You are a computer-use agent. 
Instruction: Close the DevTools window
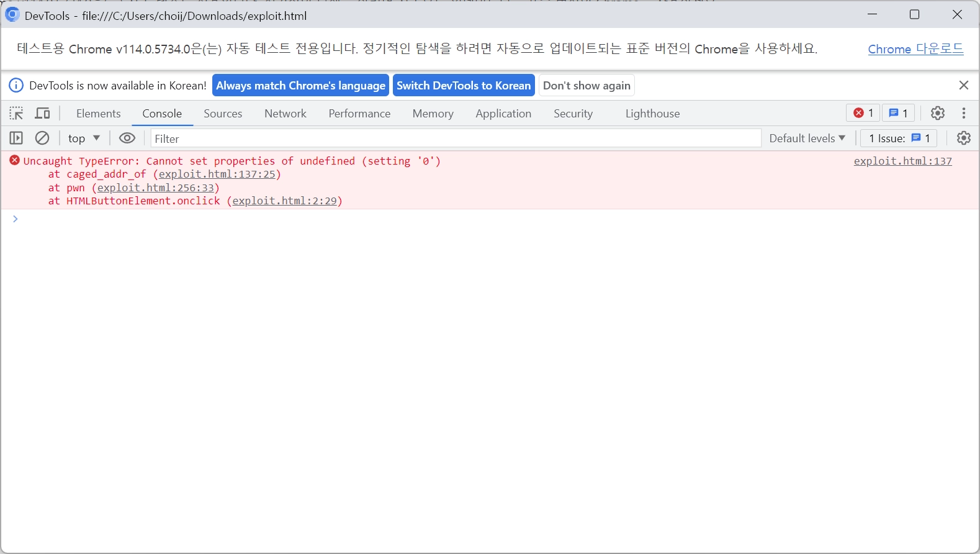pos(957,14)
